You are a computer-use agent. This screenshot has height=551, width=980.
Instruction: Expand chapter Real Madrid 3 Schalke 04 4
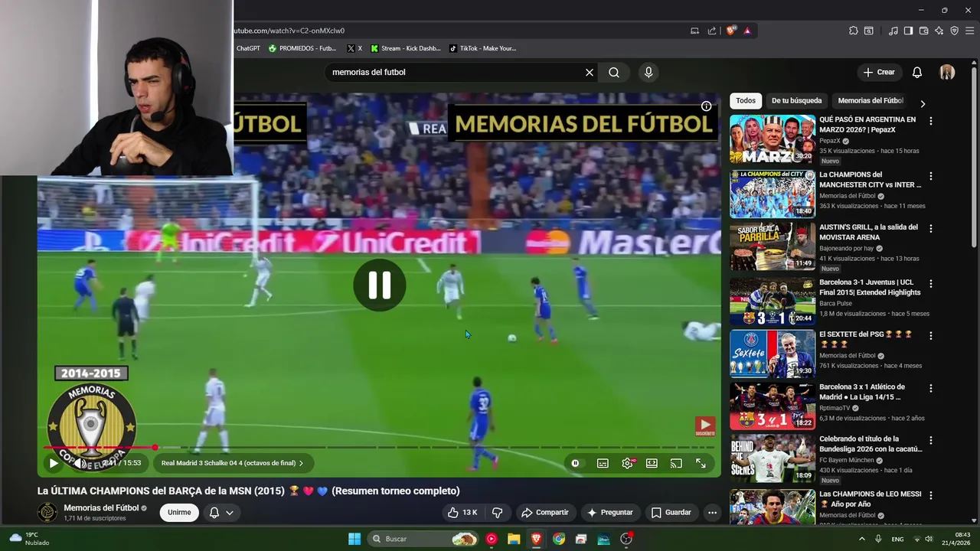click(x=232, y=463)
